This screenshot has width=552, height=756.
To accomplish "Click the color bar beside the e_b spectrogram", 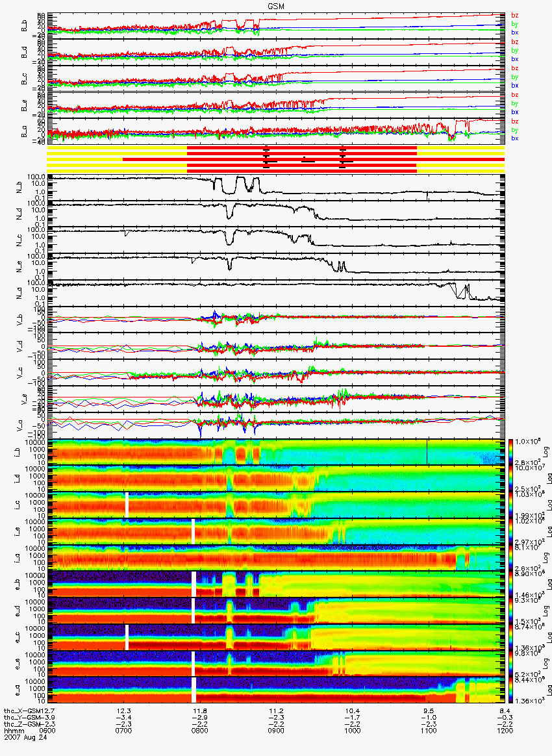I will tap(512, 585).
